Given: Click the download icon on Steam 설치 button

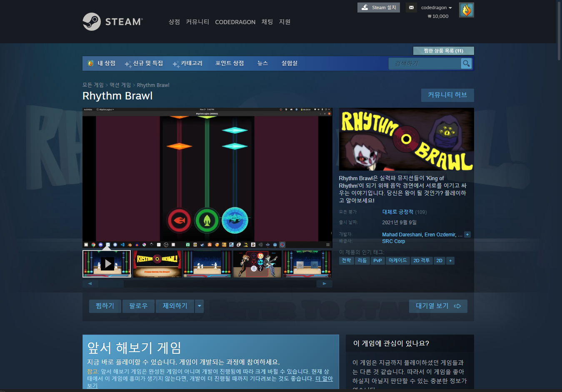Looking at the screenshot, I should (x=365, y=7).
